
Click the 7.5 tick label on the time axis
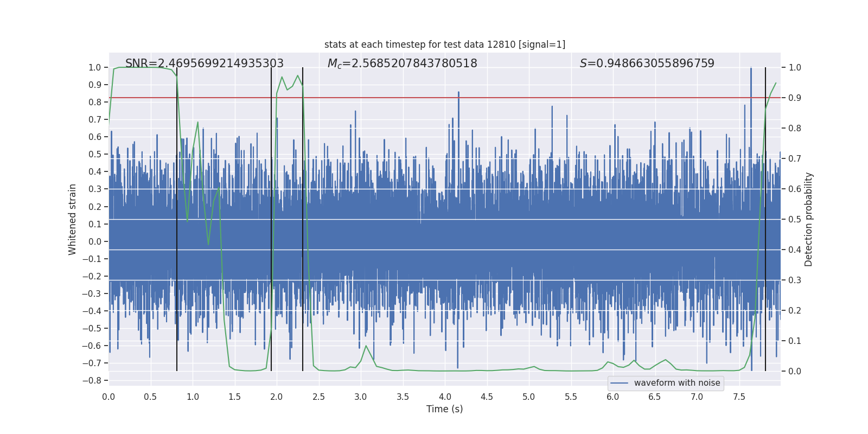(x=739, y=397)
